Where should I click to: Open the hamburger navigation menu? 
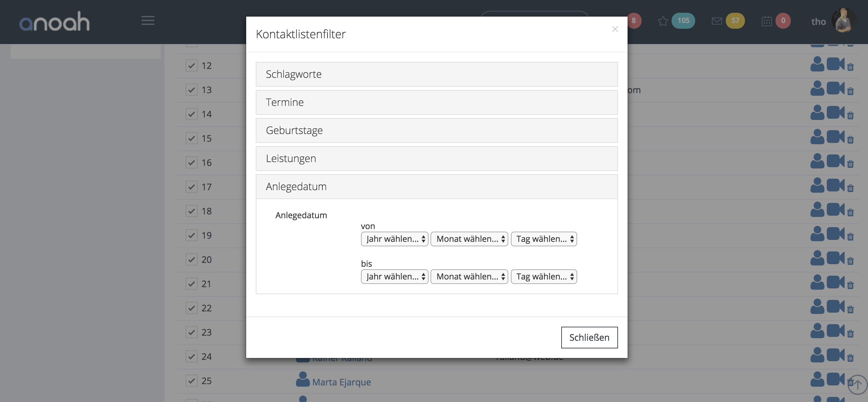click(148, 20)
